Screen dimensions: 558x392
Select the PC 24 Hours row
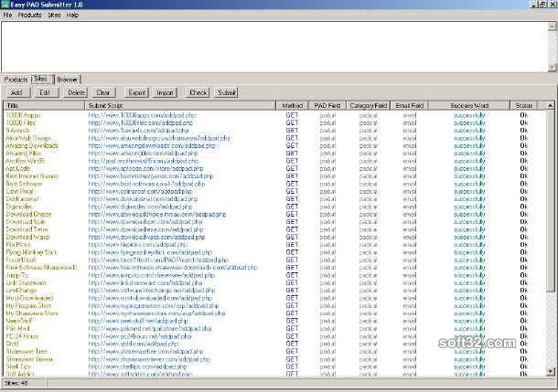[x=274, y=336]
